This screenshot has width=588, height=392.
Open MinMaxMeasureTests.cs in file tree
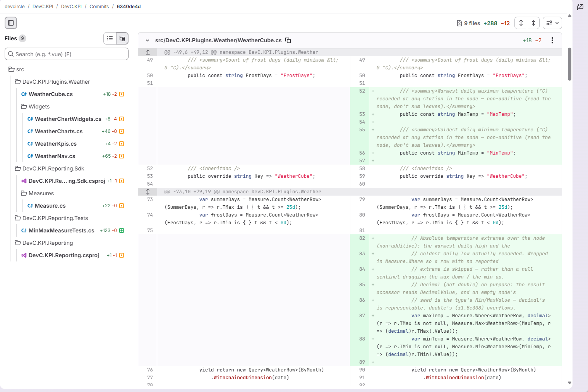coord(62,230)
